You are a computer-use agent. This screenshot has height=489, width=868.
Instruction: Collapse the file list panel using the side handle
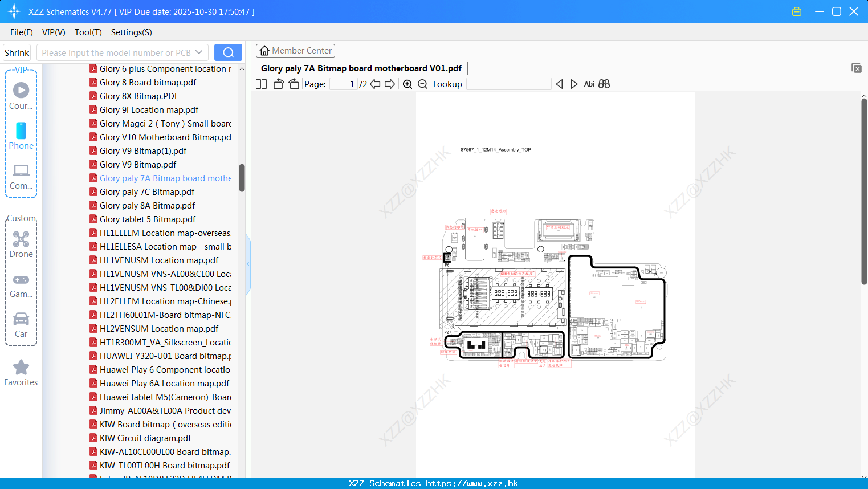click(248, 264)
